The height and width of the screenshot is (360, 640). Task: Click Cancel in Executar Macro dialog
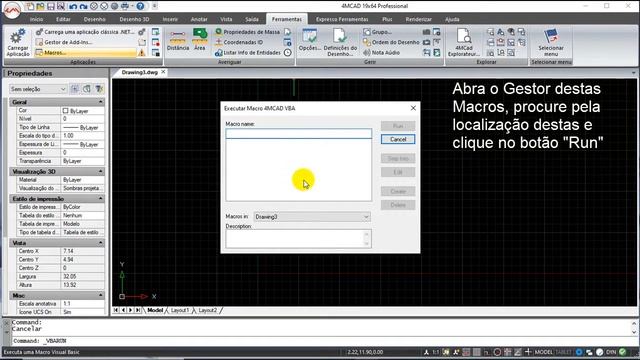[x=398, y=139]
